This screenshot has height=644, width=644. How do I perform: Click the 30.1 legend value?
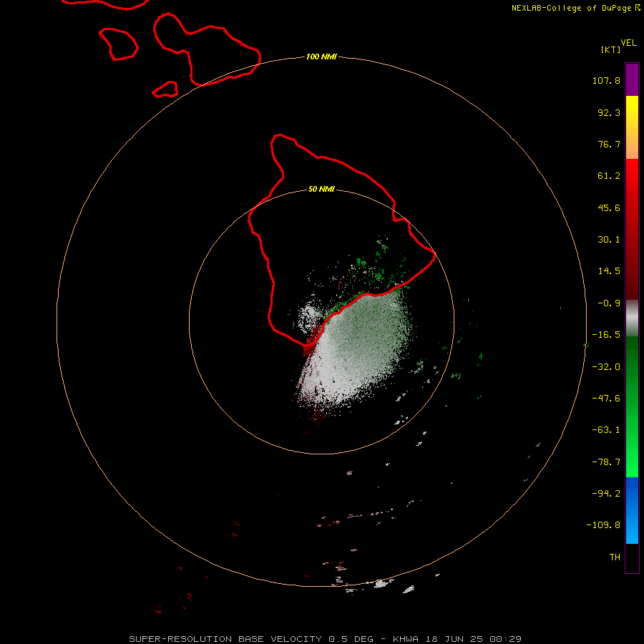pos(609,240)
